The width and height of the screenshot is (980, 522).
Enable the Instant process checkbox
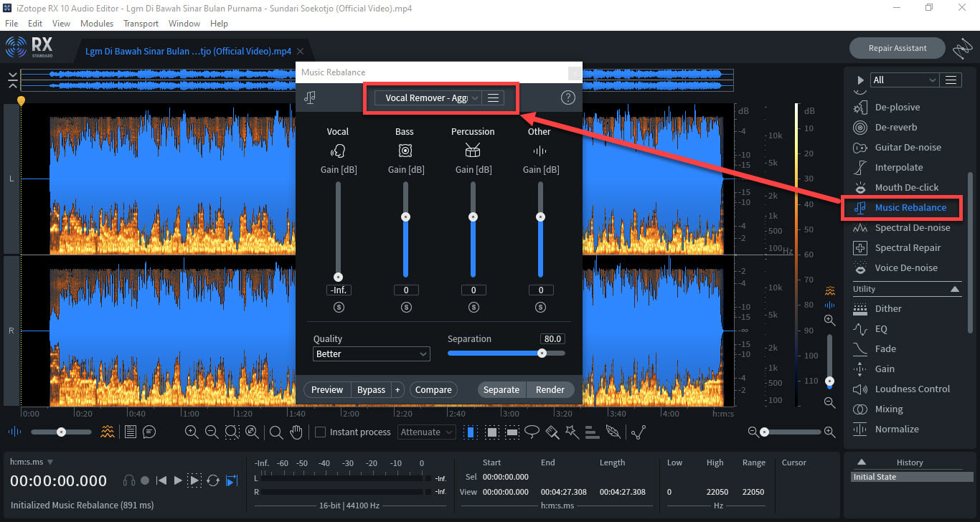click(x=321, y=432)
